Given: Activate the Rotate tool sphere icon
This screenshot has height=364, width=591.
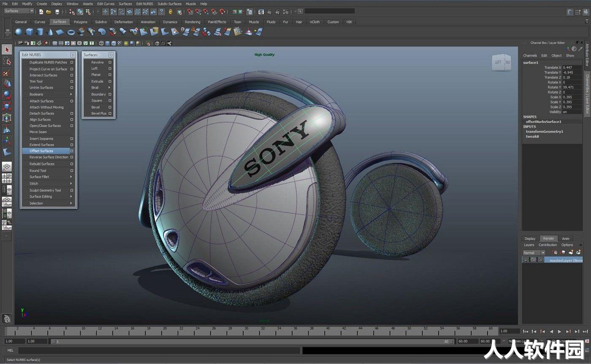Looking at the screenshot, I should [x=7, y=95].
